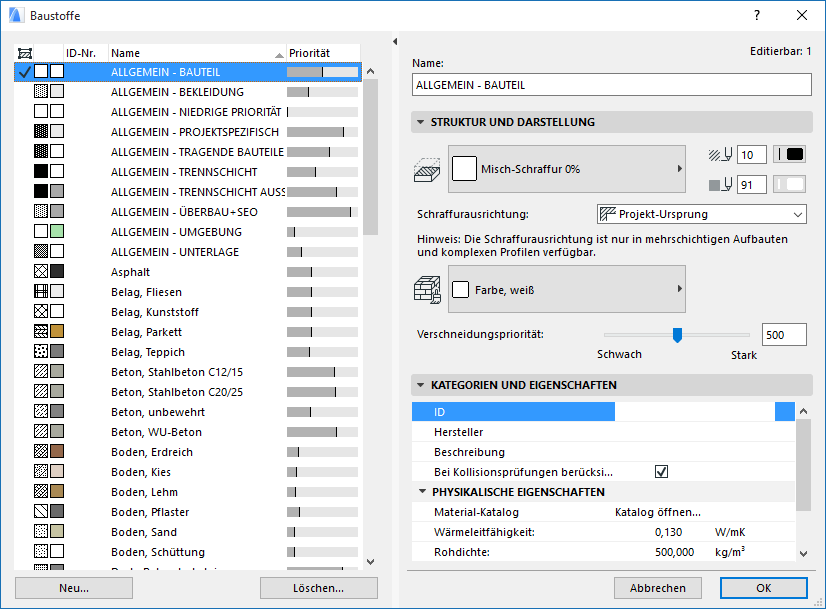
Task: Sort the list by Name column
Action: (197, 53)
